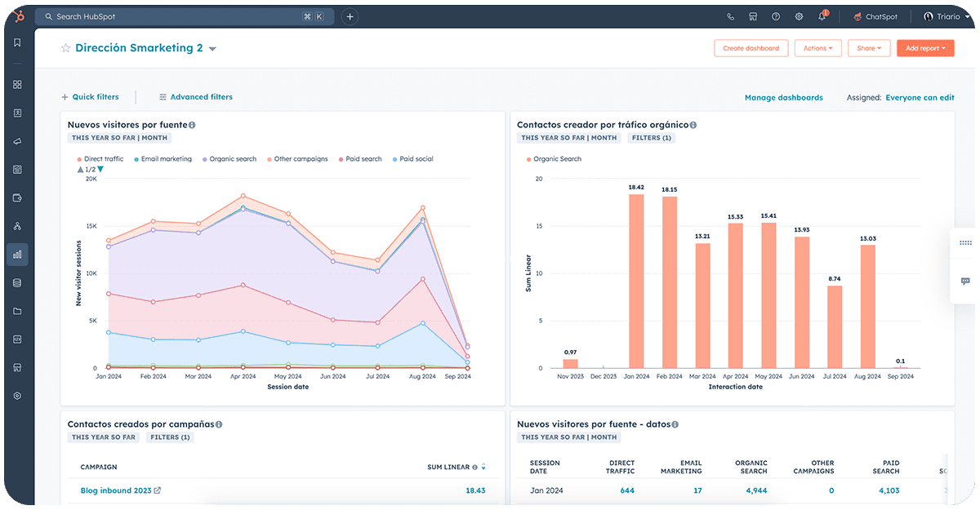This screenshot has width=980, height=510.
Task: Click the plus quick-create button beside search
Action: pos(350,16)
